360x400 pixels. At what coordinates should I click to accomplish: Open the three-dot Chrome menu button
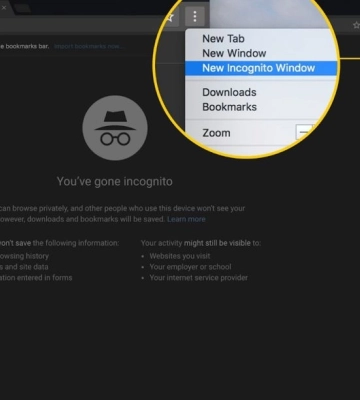click(195, 16)
